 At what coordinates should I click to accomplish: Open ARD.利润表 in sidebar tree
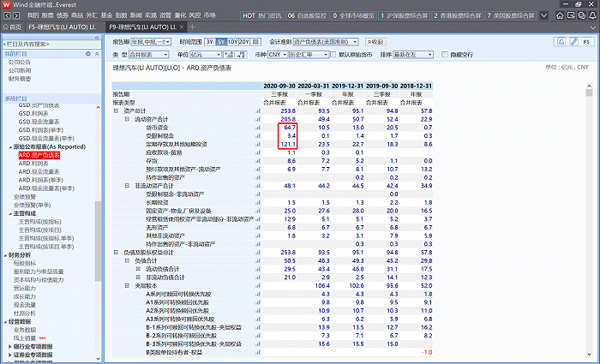(33, 164)
